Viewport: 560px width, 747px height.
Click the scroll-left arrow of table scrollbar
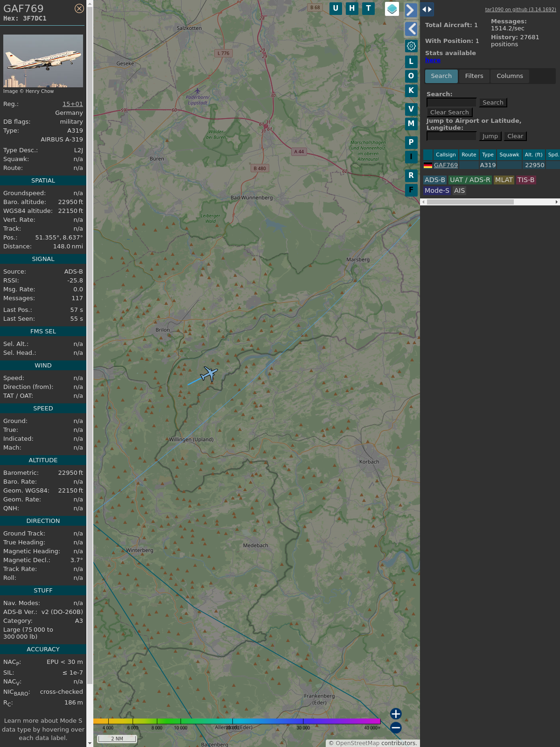423,202
